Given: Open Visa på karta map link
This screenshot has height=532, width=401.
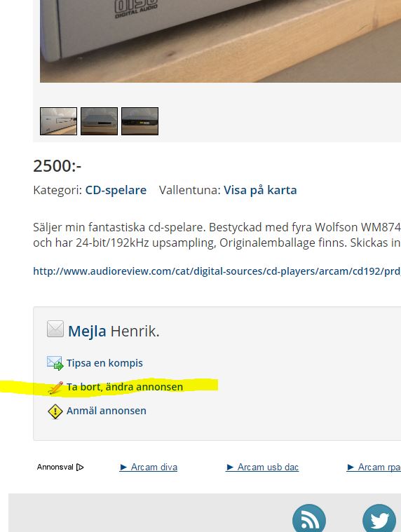Looking at the screenshot, I should (x=260, y=190).
